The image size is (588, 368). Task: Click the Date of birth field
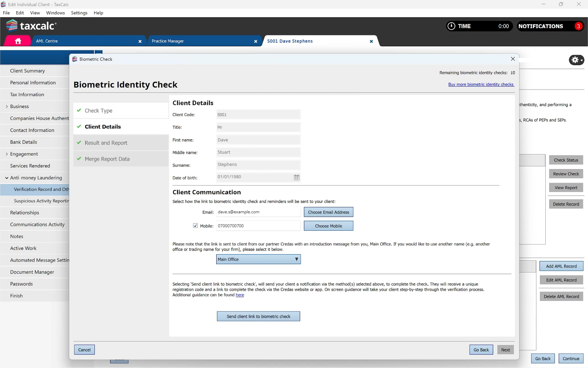258,177
